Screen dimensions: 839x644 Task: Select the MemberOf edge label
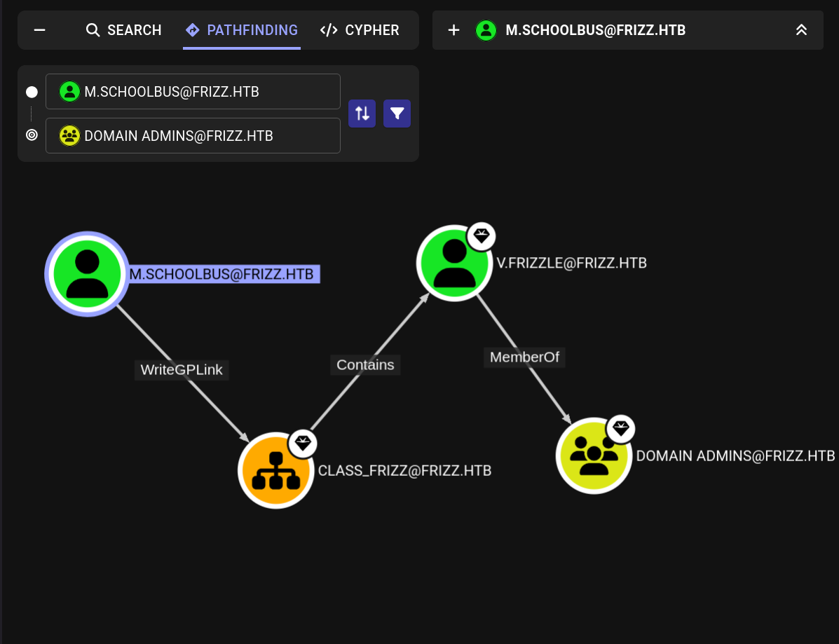click(524, 357)
